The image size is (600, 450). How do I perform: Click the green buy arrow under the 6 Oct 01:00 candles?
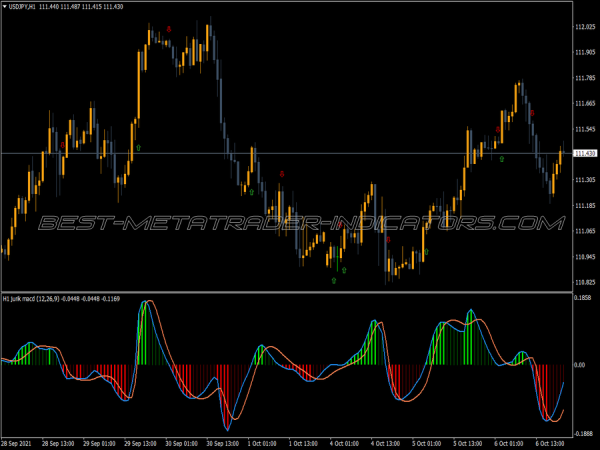[x=502, y=158]
